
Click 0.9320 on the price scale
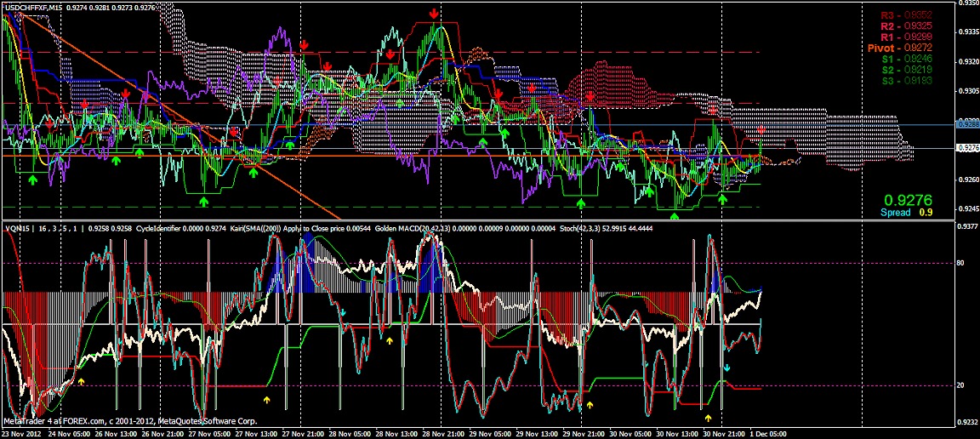[968, 61]
